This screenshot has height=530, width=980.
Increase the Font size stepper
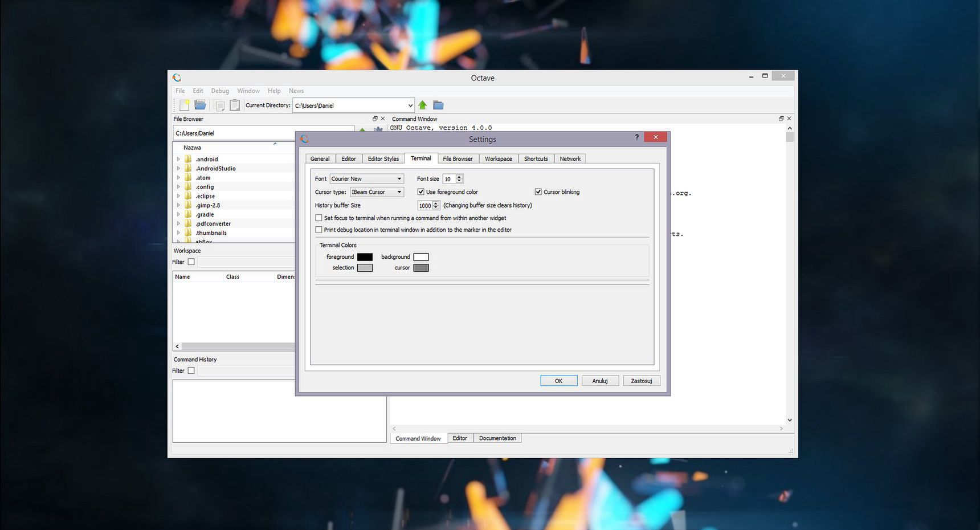(x=459, y=177)
